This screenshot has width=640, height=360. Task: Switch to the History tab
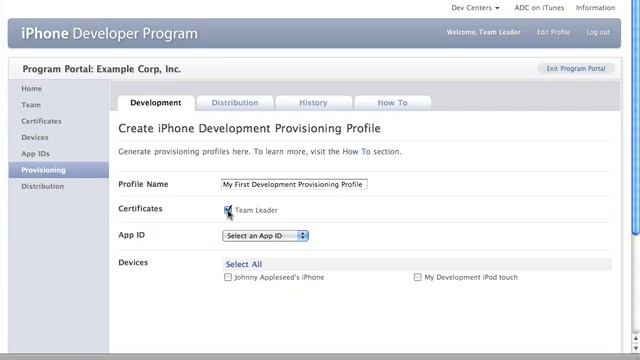[313, 103]
